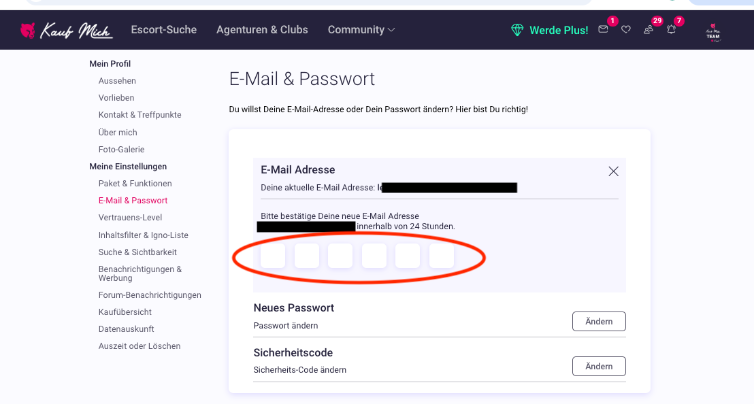Go to Escort-Suche

pos(163,30)
